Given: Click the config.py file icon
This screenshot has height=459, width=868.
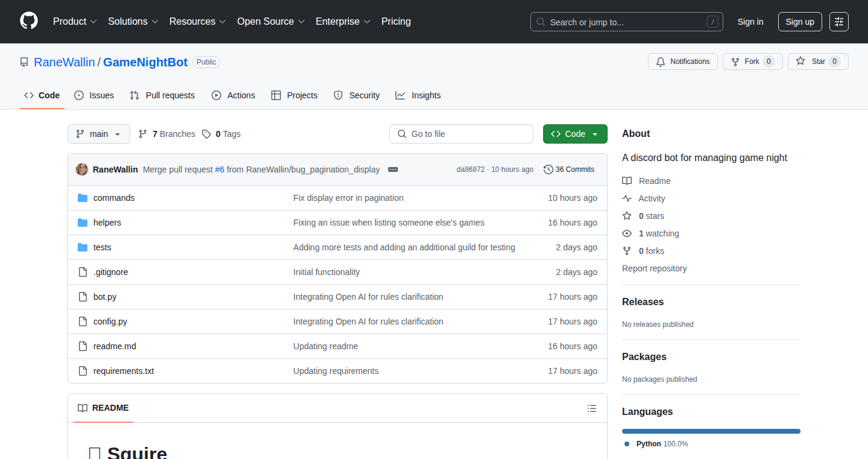Looking at the screenshot, I should tap(83, 321).
